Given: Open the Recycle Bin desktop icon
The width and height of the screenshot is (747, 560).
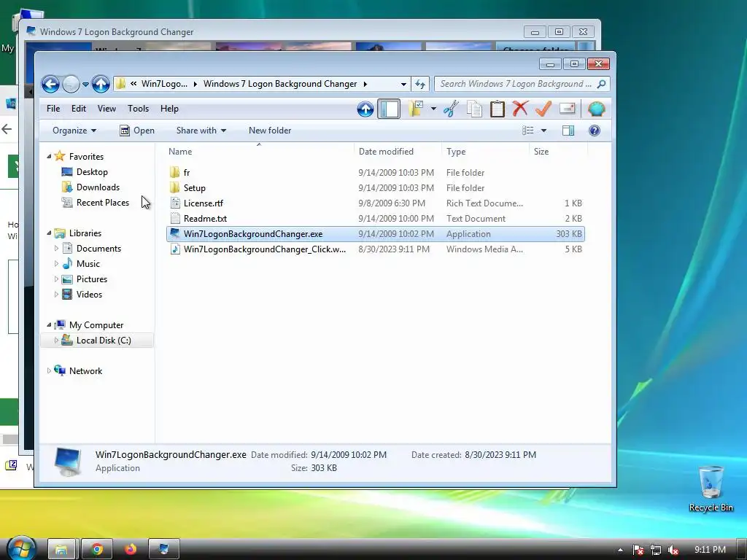Looking at the screenshot, I should point(711,489).
